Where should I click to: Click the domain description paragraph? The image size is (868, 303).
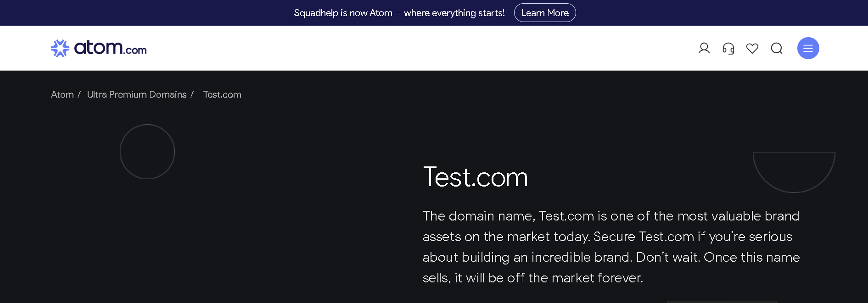611,247
